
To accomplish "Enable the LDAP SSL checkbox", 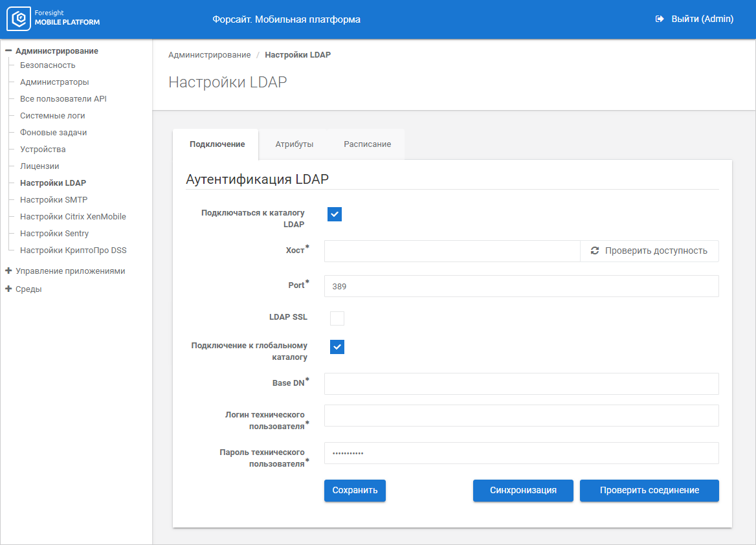I will [x=337, y=318].
